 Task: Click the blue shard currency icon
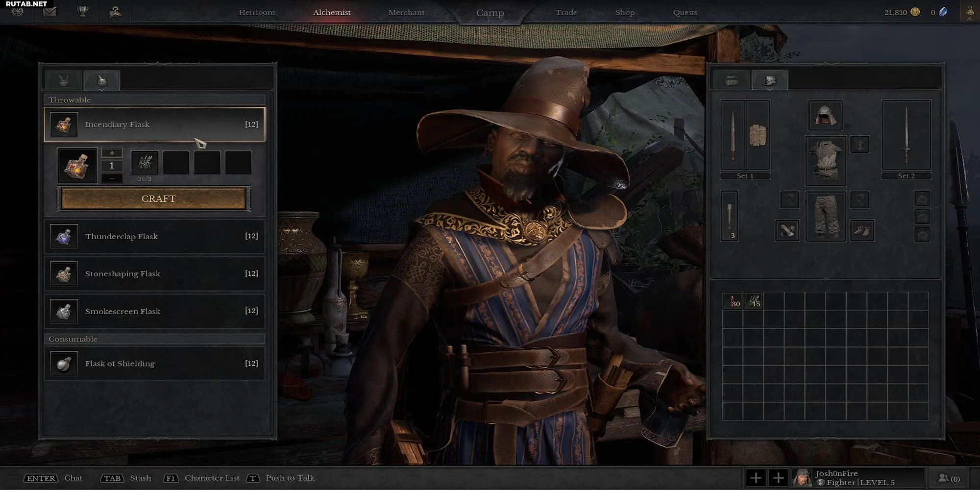pos(943,12)
